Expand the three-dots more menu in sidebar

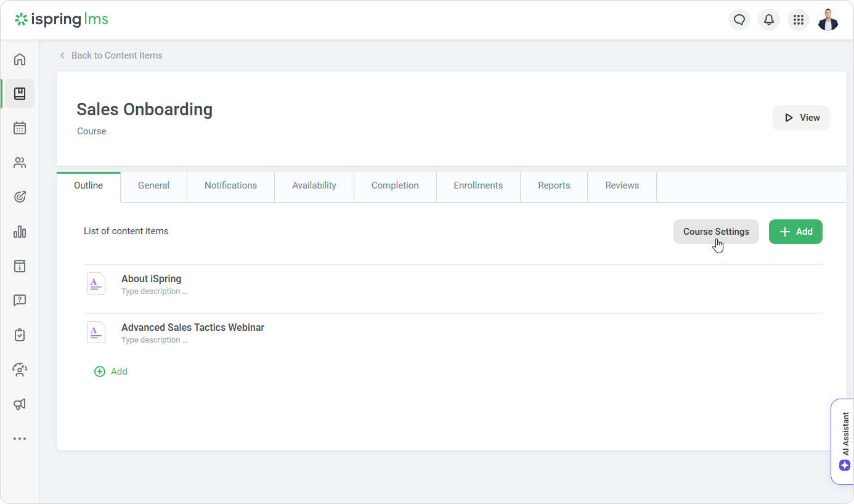pyautogui.click(x=20, y=439)
